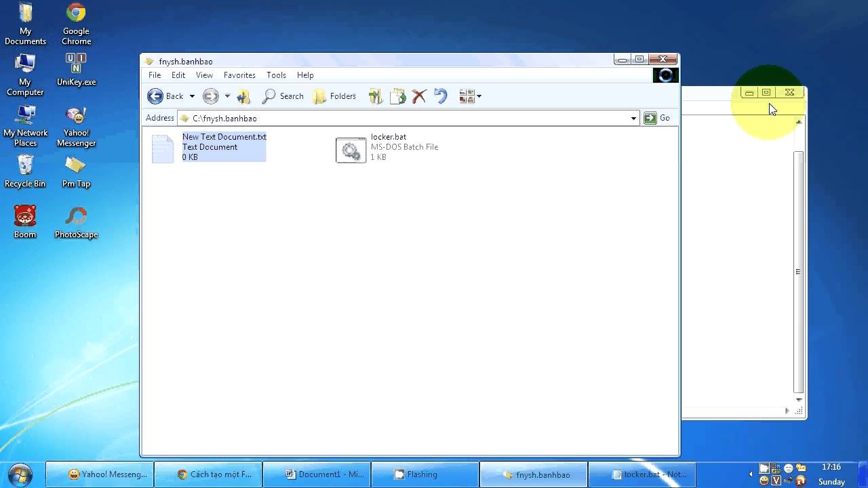Click the locker.bat file name
Screen dimensions: 868x488
(x=389, y=137)
